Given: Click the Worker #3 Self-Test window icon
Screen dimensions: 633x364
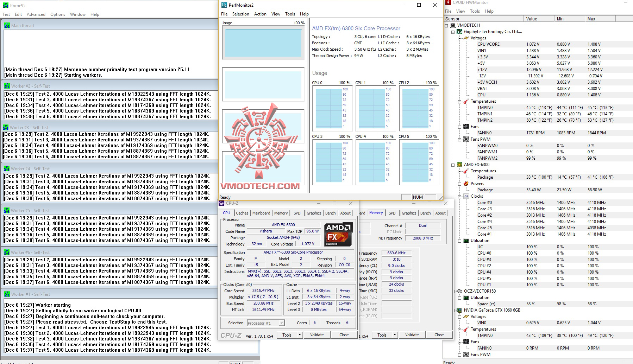Looking at the screenshot, I should [6, 127].
